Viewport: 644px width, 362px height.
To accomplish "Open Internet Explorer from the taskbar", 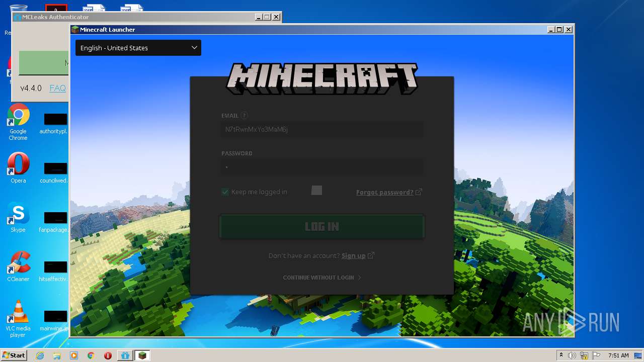I will pyautogui.click(x=40, y=355).
